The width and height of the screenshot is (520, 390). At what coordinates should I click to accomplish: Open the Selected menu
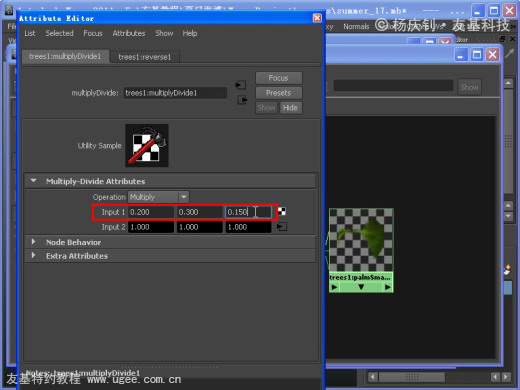point(59,33)
